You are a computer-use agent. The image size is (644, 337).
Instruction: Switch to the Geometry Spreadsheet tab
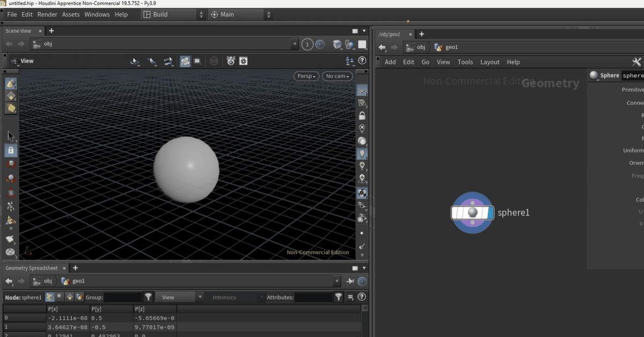pos(31,268)
